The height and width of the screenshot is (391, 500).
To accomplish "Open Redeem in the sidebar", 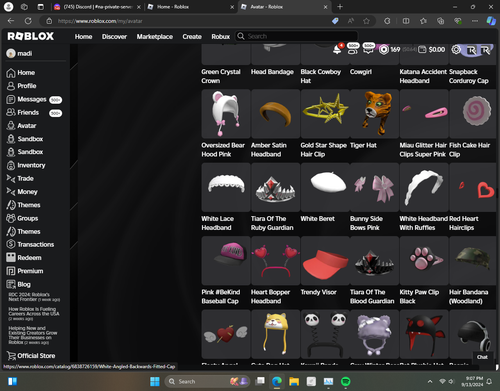I will [x=24, y=258].
